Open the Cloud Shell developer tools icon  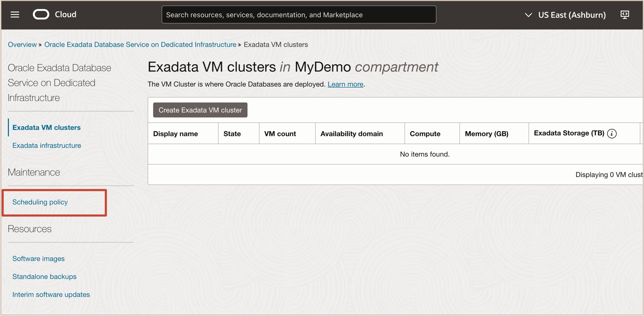(625, 15)
